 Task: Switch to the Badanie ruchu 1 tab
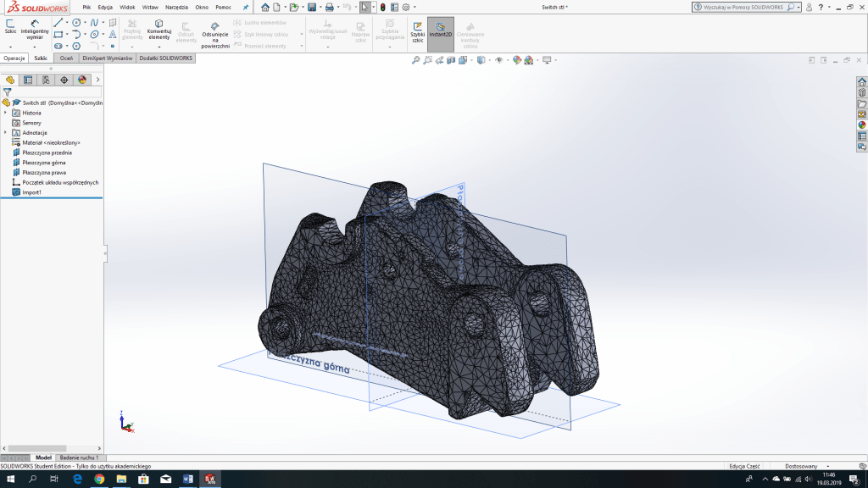point(79,457)
